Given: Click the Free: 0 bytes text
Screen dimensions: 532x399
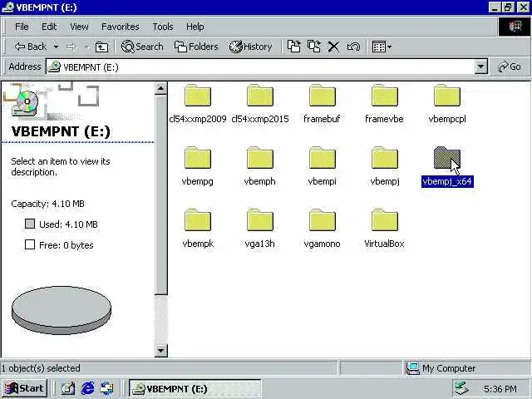Looking at the screenshot, I should [x=66, y=245].
